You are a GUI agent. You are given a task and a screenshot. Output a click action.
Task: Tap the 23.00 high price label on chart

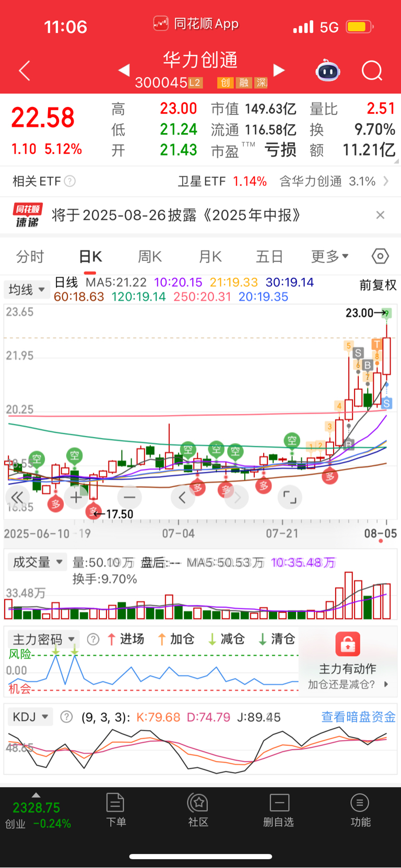(x=359, y=313)
